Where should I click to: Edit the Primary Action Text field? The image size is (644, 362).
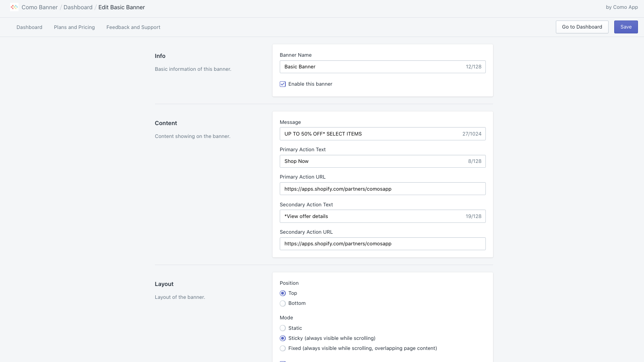[383, 161]
